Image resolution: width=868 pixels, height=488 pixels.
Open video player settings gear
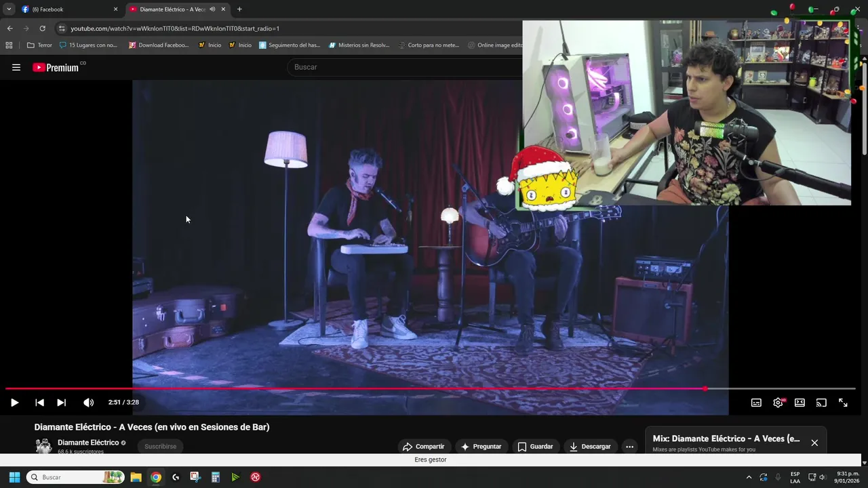778,403
